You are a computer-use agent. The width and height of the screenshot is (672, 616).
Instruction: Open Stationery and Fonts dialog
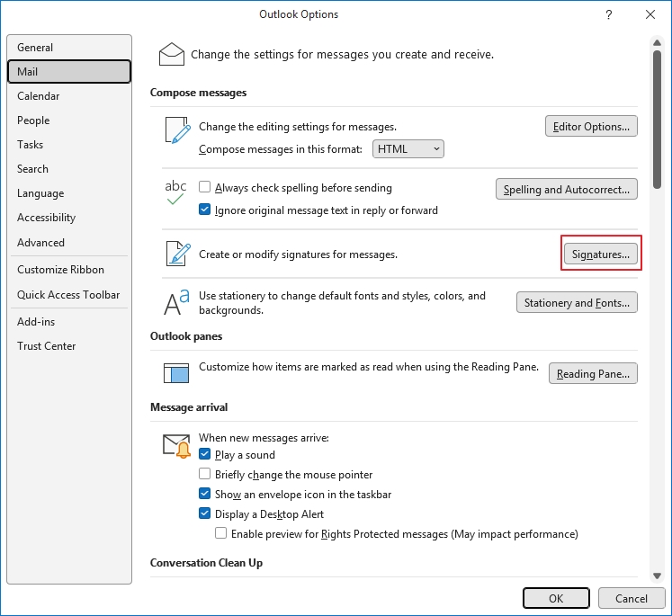577,302
